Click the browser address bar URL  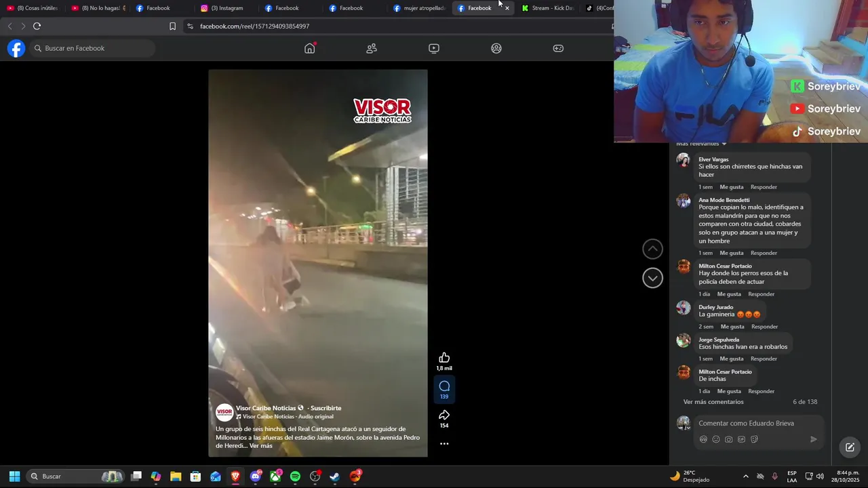[x=254, y=26]
